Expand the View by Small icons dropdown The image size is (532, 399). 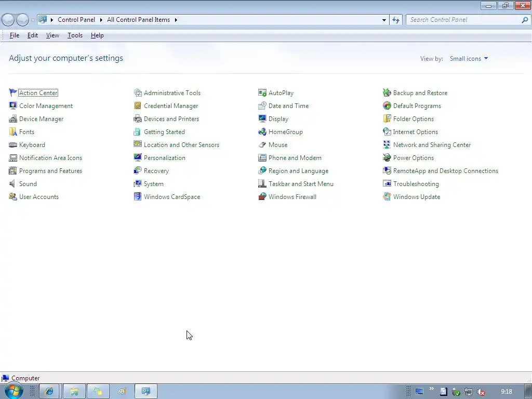(469, 59)
